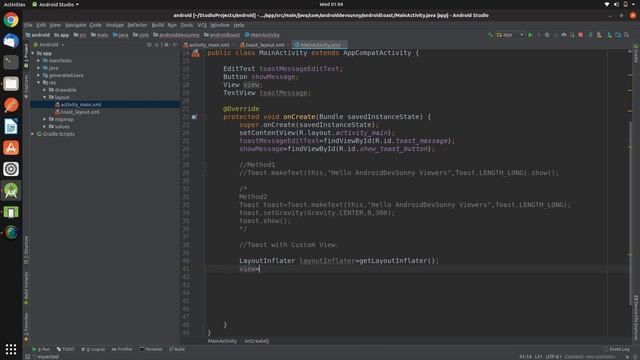Open the File menu
This screenshot has width=640, height=360.
28,25
